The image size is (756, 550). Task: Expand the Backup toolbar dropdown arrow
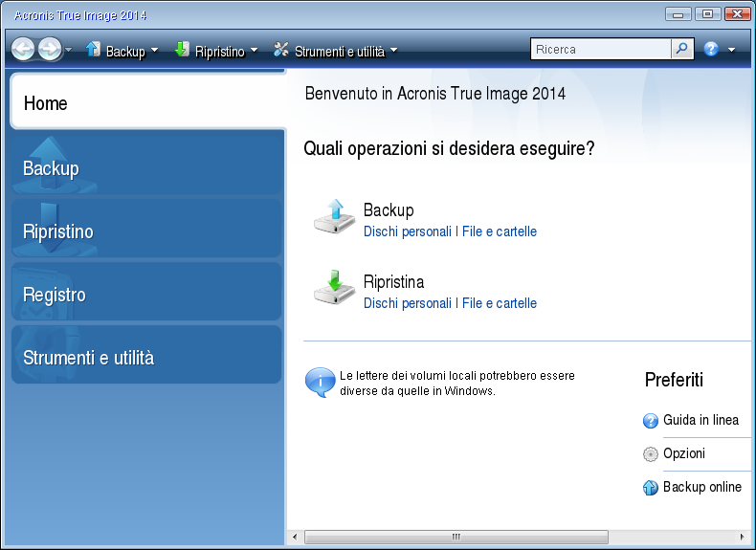tap(154, 50)
